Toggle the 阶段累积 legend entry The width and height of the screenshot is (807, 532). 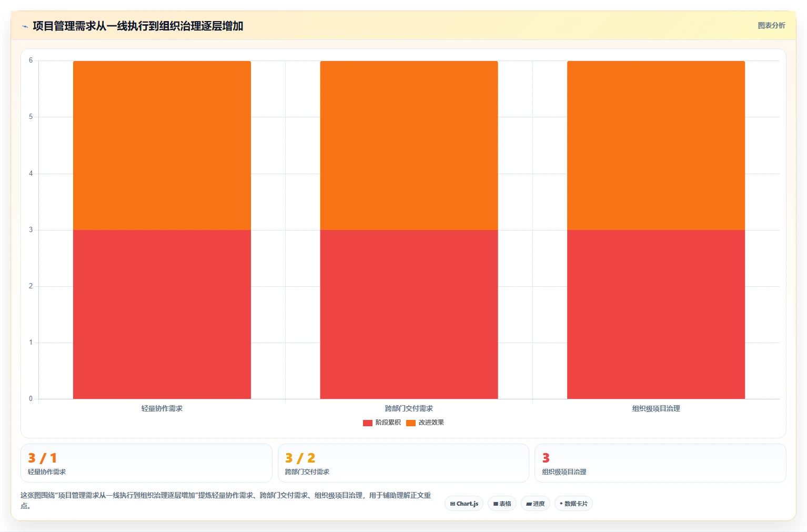point(382,423)
